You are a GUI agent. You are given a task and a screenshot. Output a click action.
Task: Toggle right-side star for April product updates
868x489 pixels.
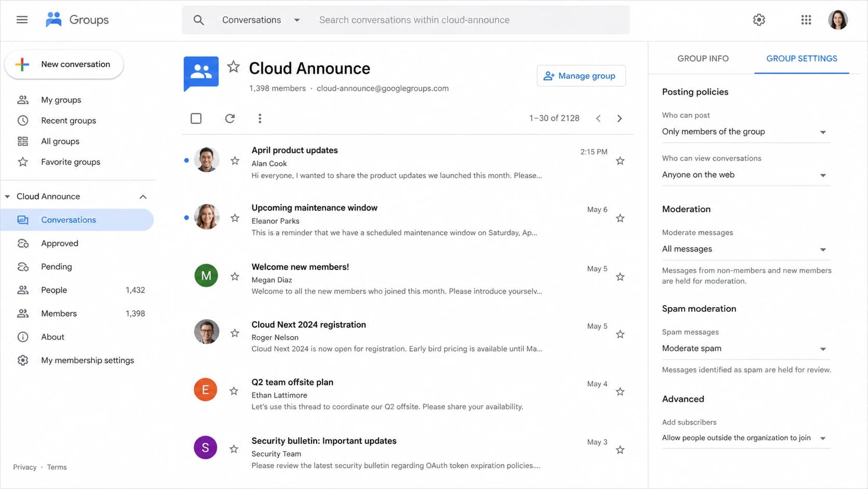coord(620,161)
